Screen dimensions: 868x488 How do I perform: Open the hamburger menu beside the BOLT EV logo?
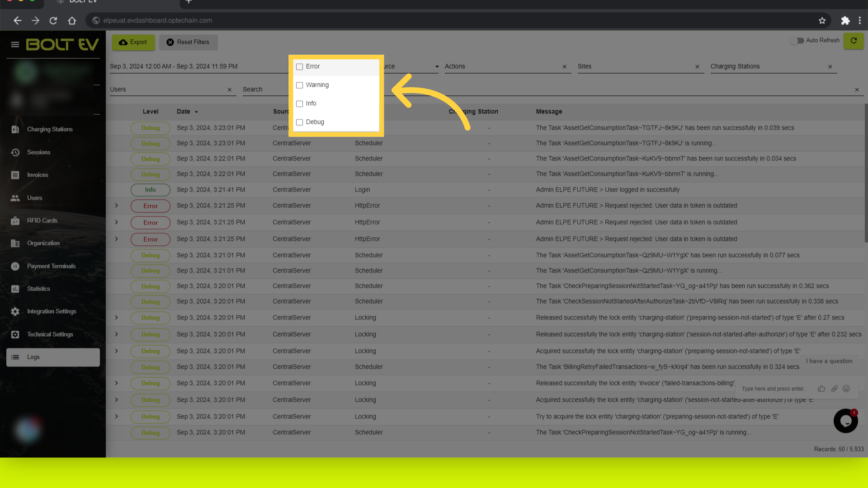point(15,44)
